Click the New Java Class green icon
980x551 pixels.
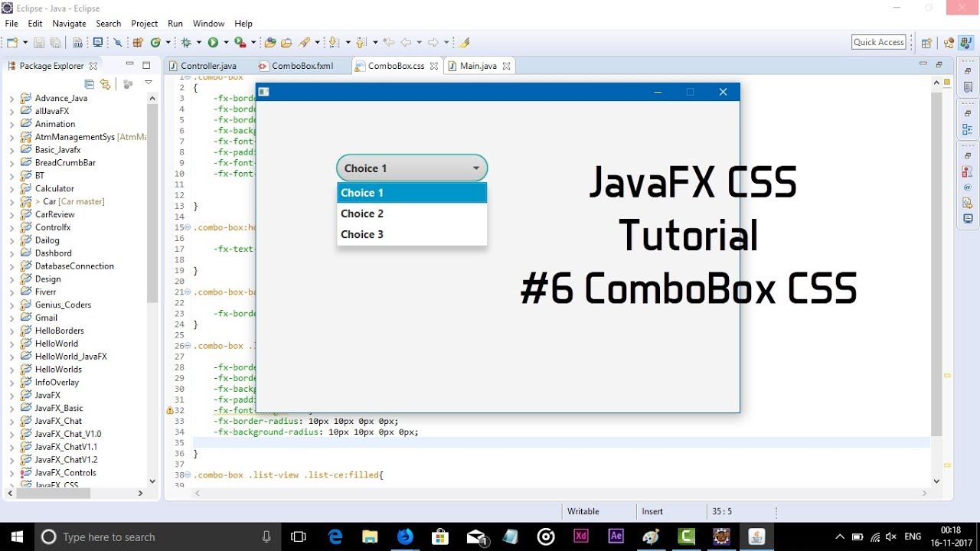[x=155, y=43]
